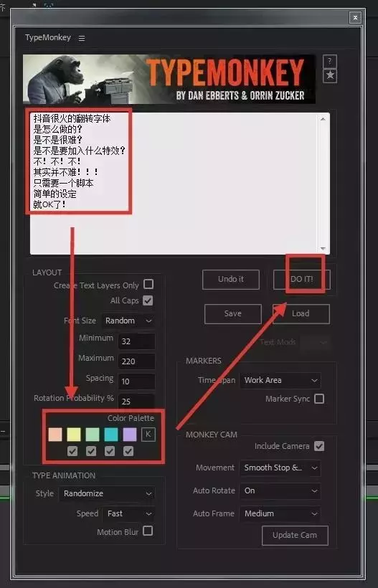Click the text line '是不是很难?'
Image resolution: width=378 pixels, height=588 pixels.
point(58,141)
